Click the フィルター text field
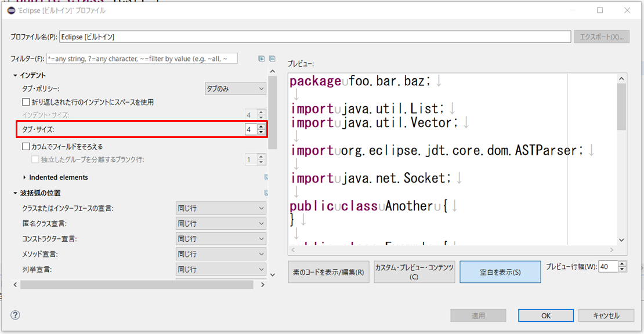This screenshot has width=644, height=334. click(x=141, y=59)
